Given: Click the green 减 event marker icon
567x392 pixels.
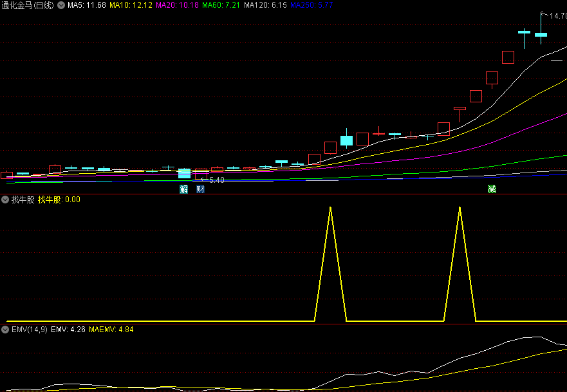Looking at the screenshot, I should click(492, 189).
